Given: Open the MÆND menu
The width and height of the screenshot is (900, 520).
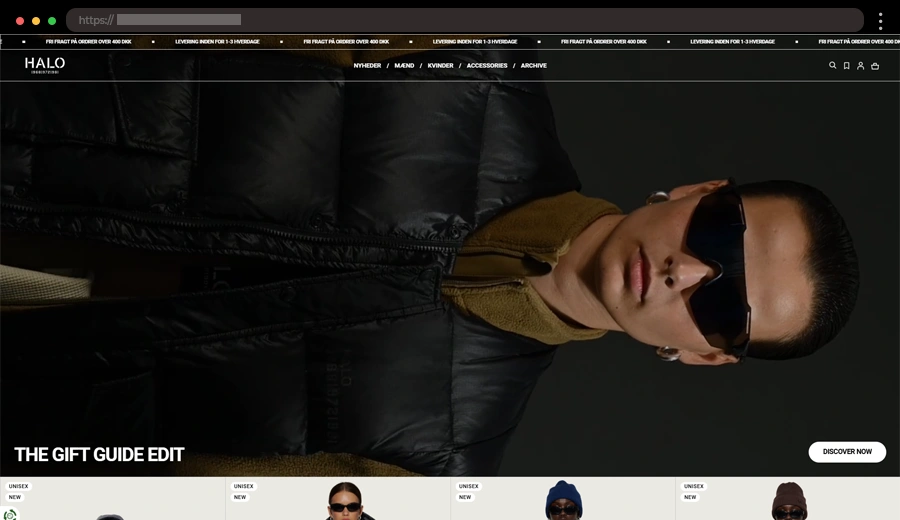Looking at the screenshot, I should pyautogui.click(x=404, y=66).
